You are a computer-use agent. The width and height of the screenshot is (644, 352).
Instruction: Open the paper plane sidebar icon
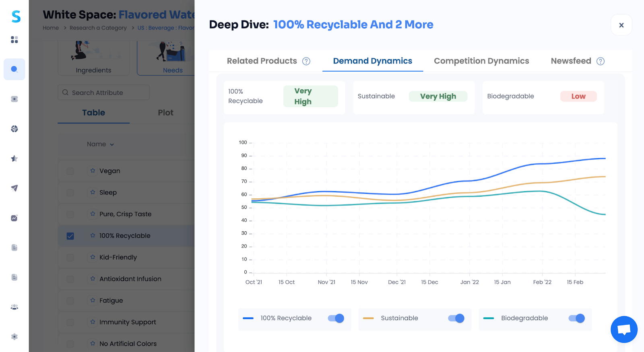(14, 188)
